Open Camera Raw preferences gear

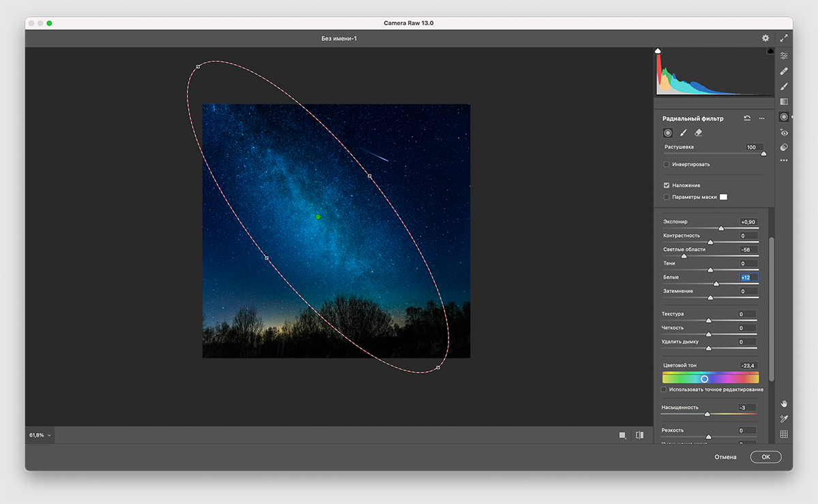coord(766,38)
